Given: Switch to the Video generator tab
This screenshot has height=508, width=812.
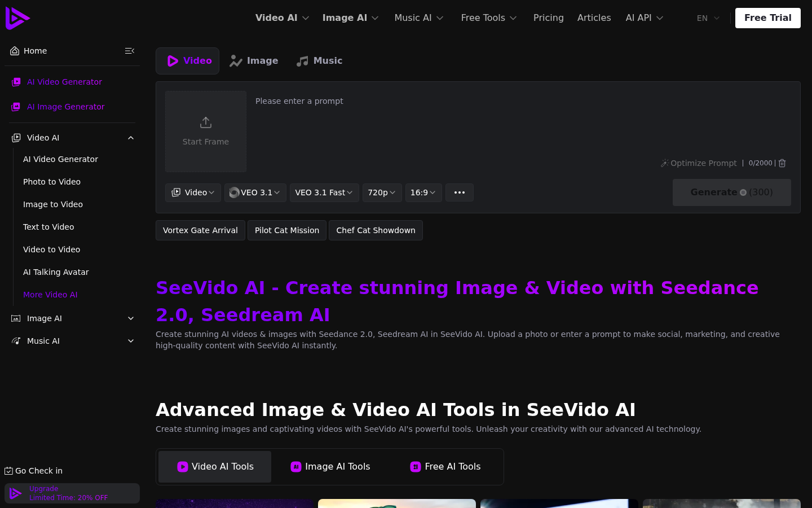Looking at the screenshot, I should click(188, 61).
